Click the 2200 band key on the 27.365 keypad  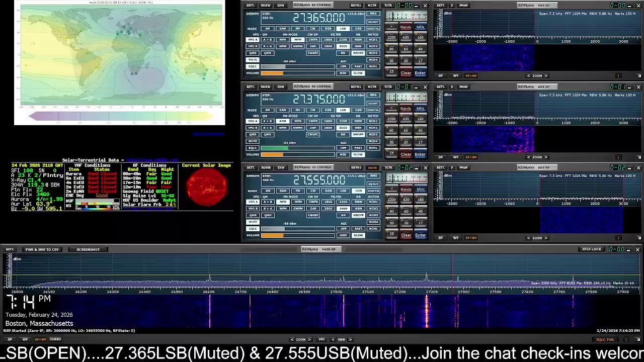391,38
